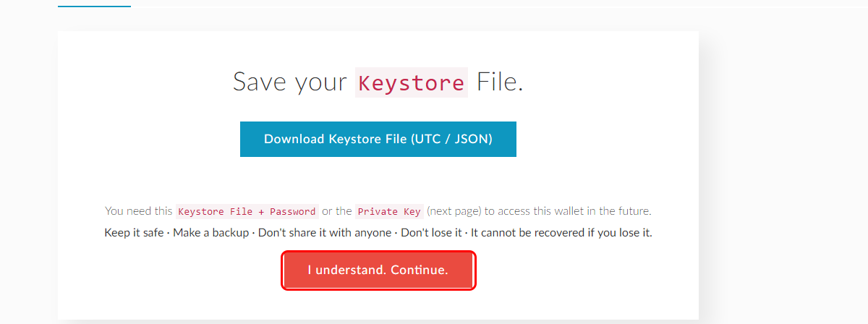
Task: Click the 'Make a backup' warning text
Action: pos(211,234)
